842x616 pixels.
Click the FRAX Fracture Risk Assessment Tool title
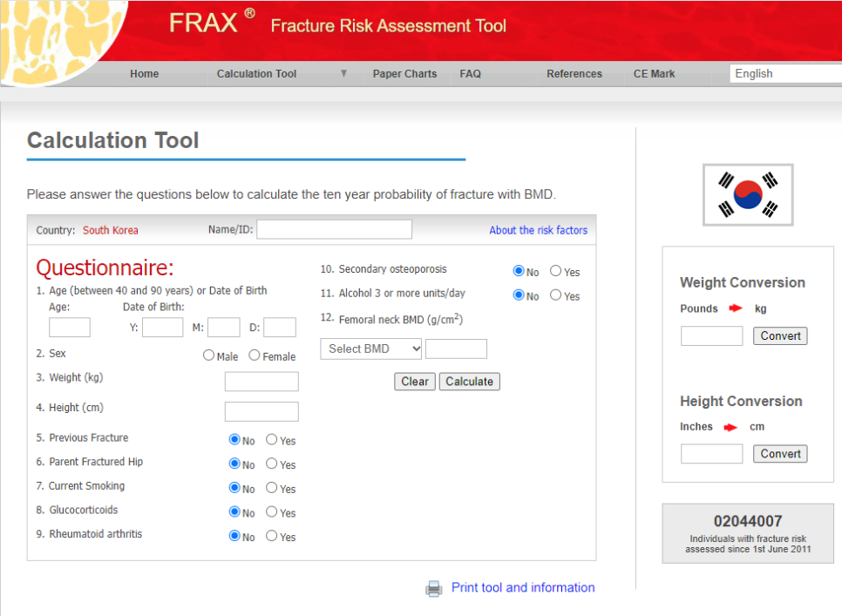[337, 24]
